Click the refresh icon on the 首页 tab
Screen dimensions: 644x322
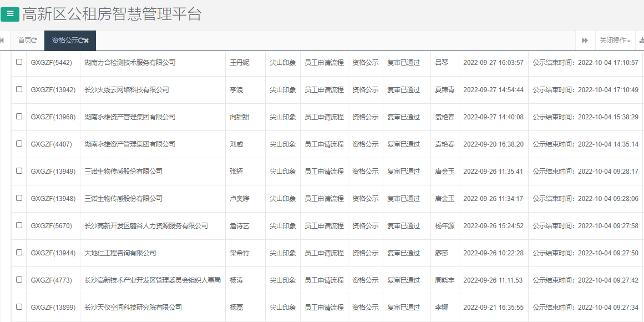coord(34,41)
